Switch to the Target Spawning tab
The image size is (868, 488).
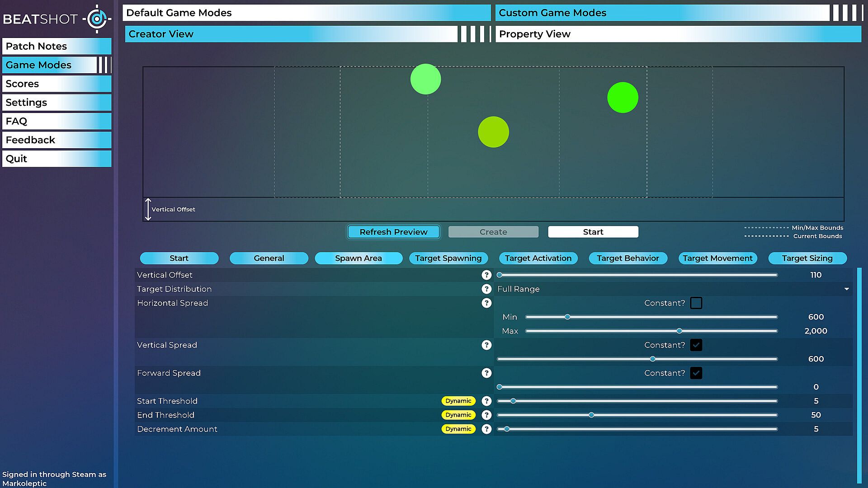448,258
